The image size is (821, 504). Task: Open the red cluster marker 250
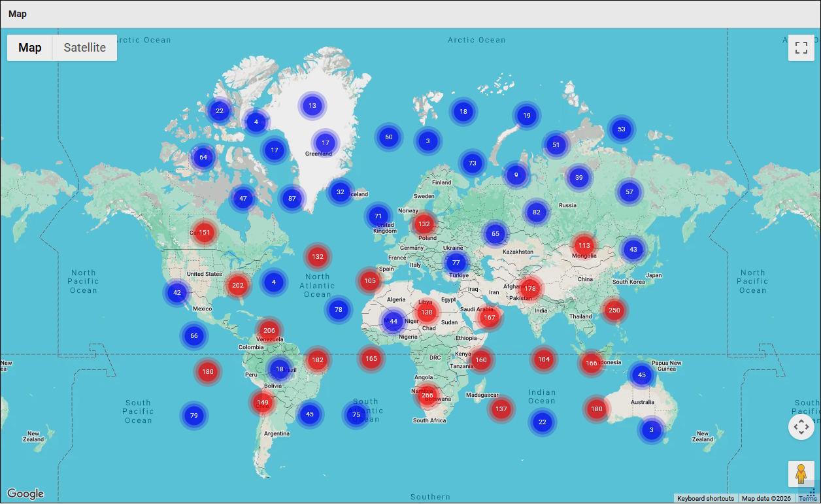click(614, 311)
